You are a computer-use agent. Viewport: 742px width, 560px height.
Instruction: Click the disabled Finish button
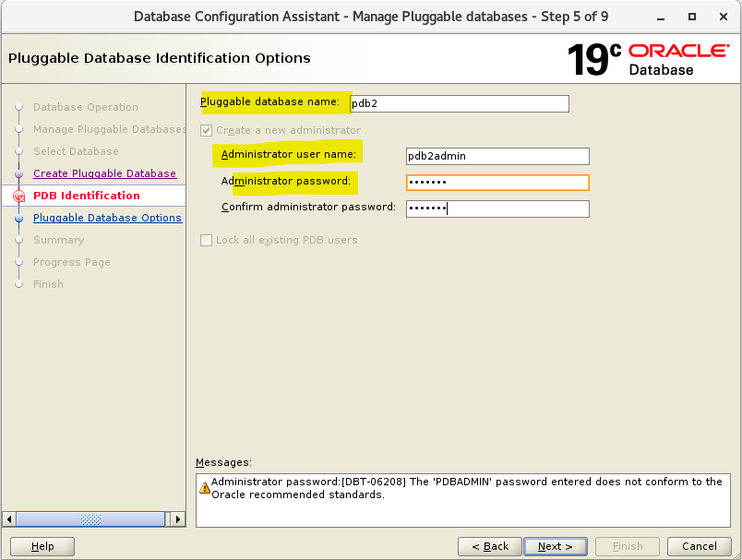point(628,546)
